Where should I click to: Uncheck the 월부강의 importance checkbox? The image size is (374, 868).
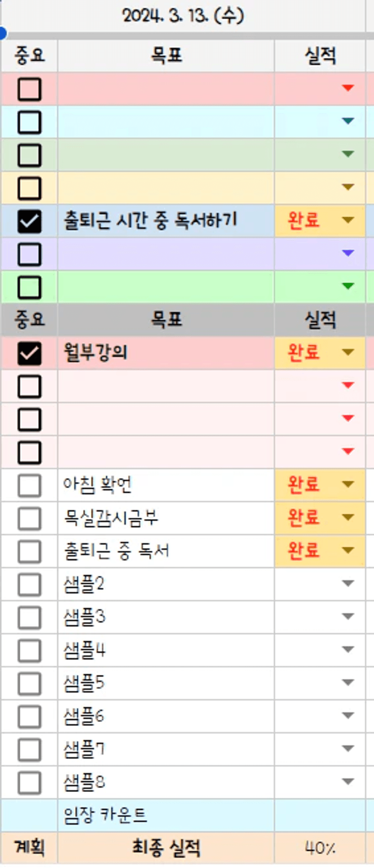click(29, 353)
